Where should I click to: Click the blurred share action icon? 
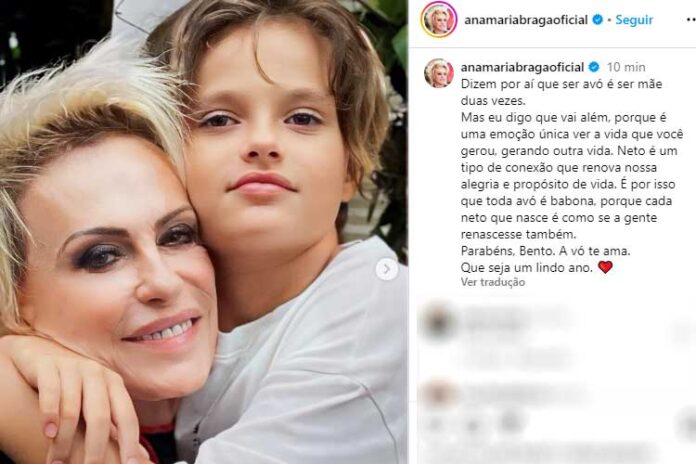tap(510, 423)
